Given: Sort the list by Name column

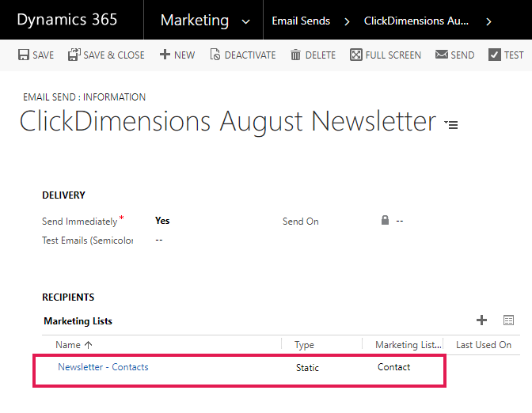Looking at the screenshot, I should click(74, 345).
